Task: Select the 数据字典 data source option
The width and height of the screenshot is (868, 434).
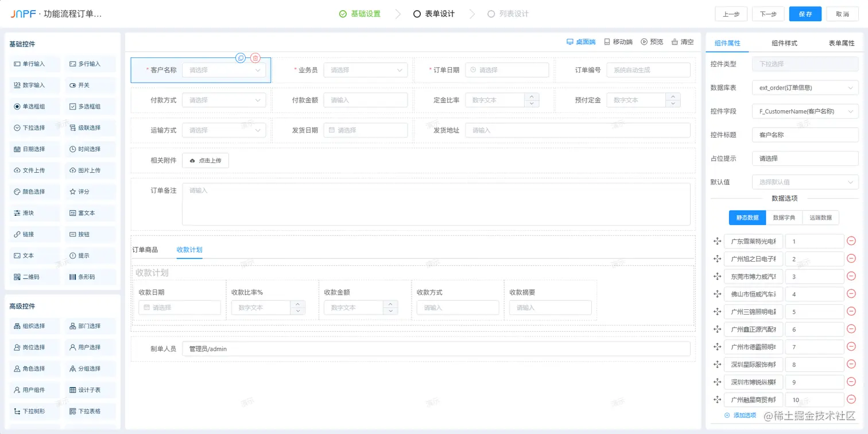Action: pos(785,217)
